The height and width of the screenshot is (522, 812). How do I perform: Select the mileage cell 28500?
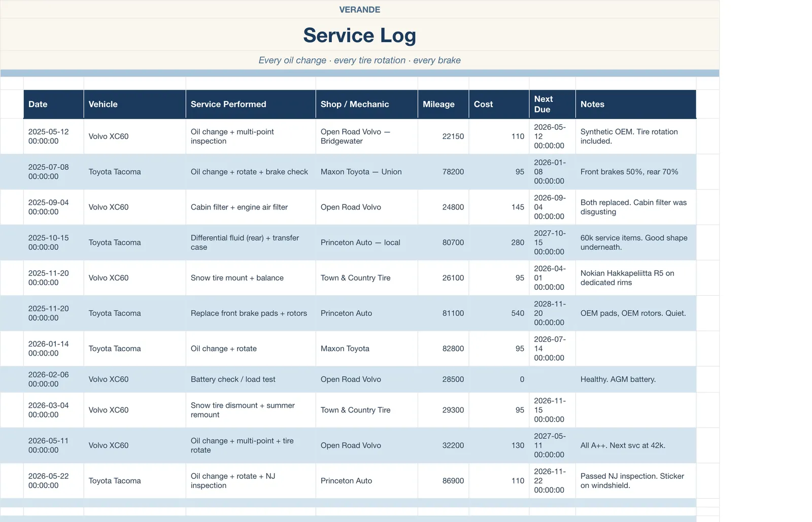[x=444, y=379]
